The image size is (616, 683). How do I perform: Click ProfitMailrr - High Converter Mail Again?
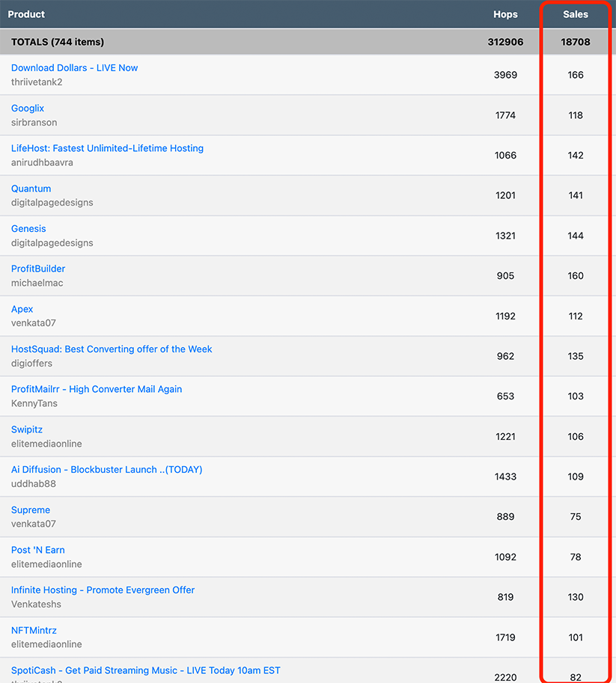(97, 389)
